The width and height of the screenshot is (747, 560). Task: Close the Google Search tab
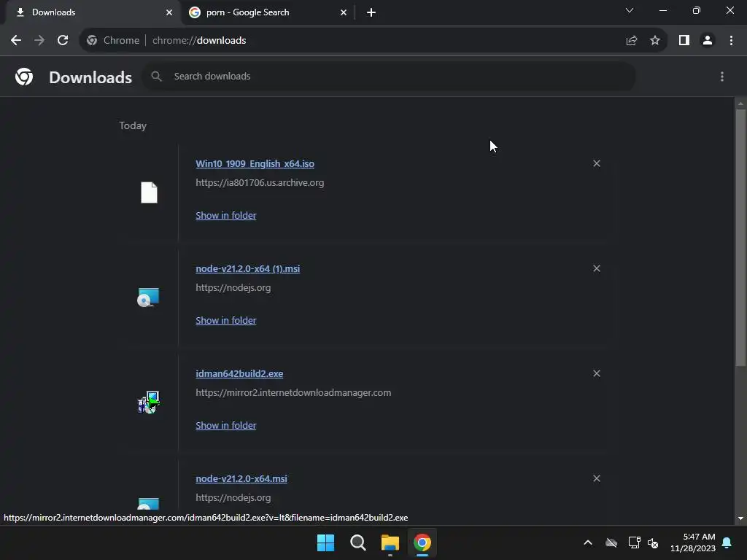344,12
